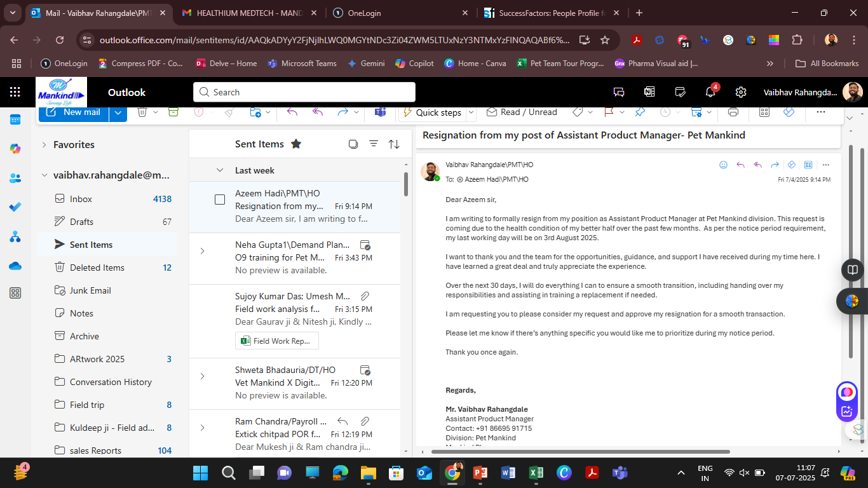Reply all using the message header icon
868x488 pixels.
pyautogui.click(x=757, y=165)
